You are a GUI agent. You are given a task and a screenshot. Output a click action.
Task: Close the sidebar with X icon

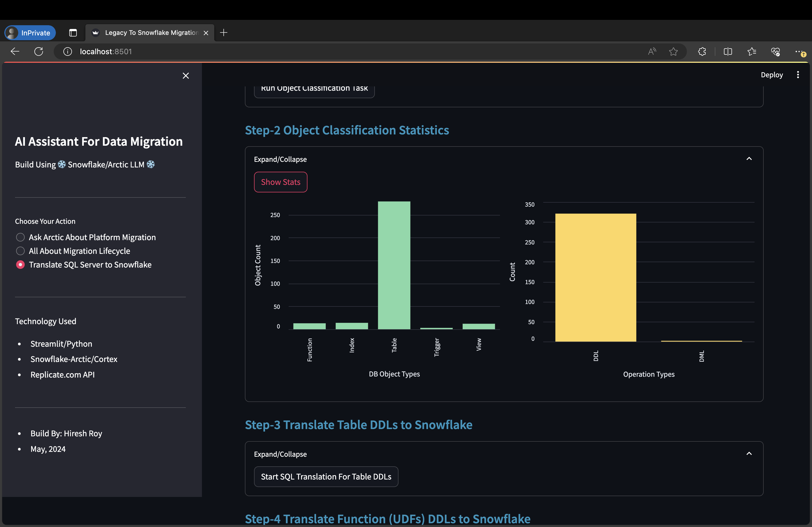tap(186, 76)
